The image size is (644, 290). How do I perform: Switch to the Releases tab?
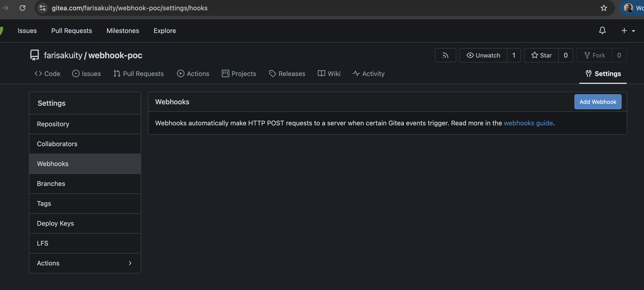pos(287,74)
